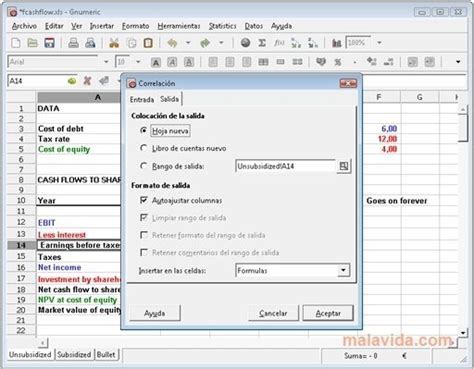Open the Statistics menu

(222, 26)
